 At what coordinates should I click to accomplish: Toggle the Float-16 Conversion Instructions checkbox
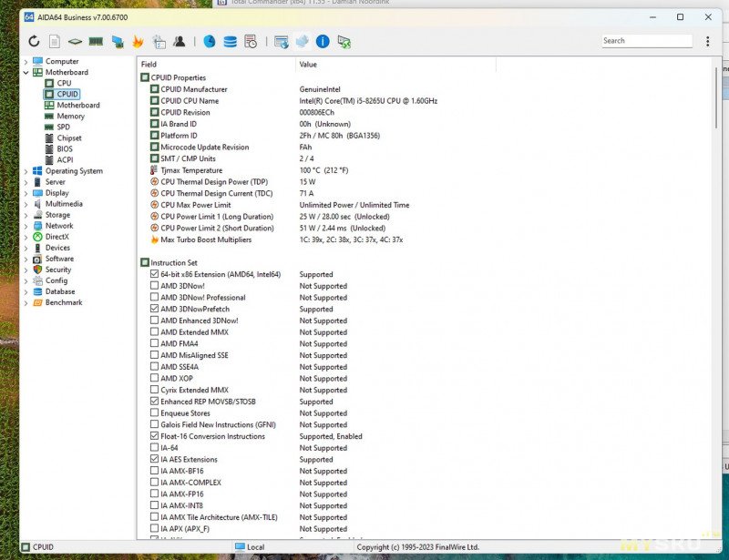tap(154, 435)
